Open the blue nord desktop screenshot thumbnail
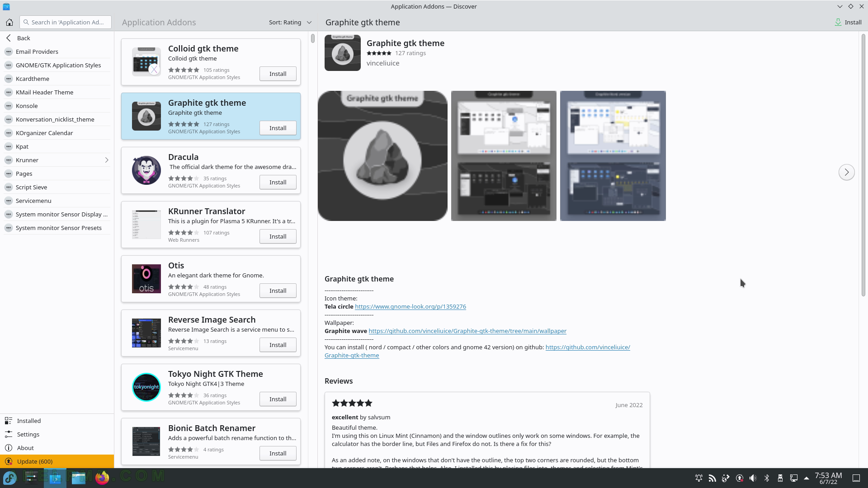 pyautogui.click(x=613, y=156)
